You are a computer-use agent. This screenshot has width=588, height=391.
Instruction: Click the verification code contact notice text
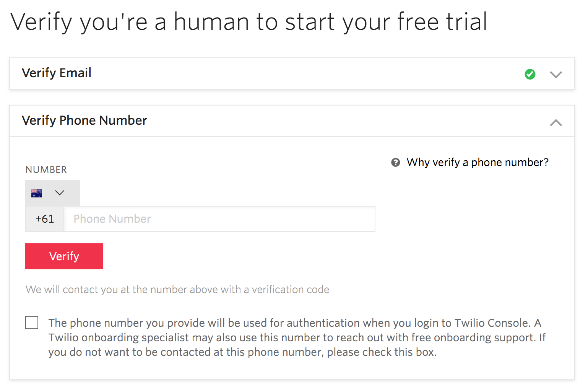click(x=177, y=290)
